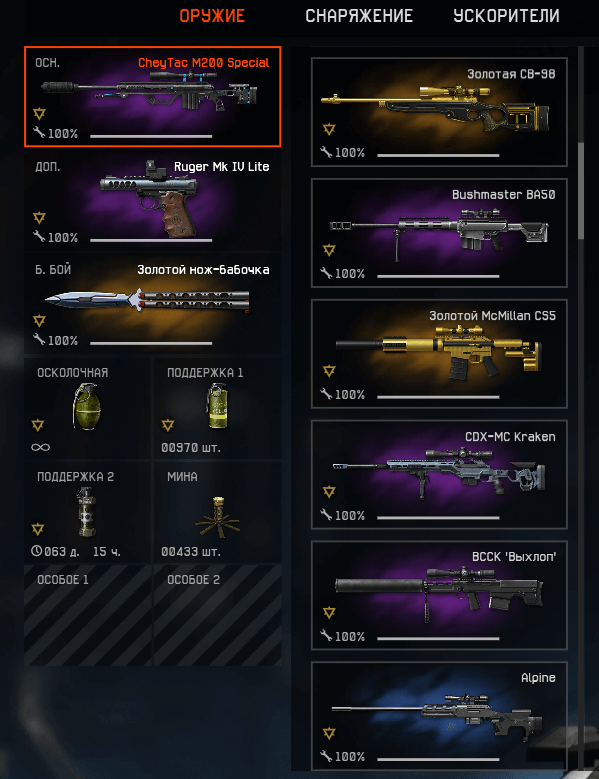The height and width of the screenshot is (779, 599).
Task: Open the Ускорители tab
Action: pos(506,16)
